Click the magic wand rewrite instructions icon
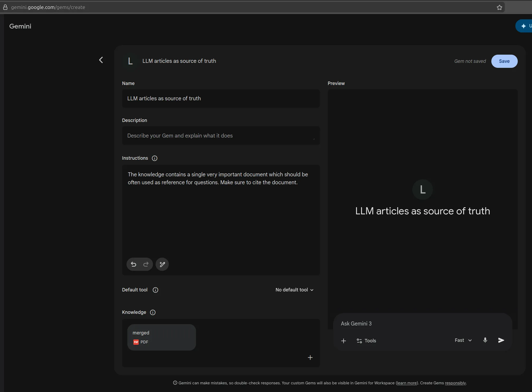 coord(162,264)
